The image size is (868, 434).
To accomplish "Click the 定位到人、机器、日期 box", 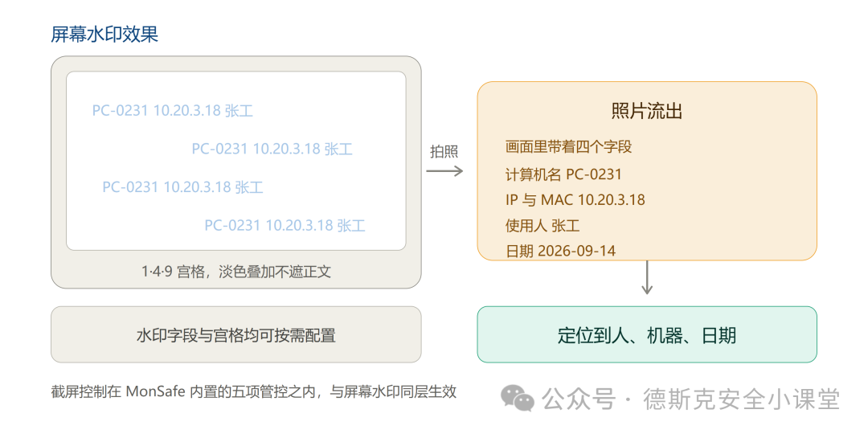I will tap(646, 334).
